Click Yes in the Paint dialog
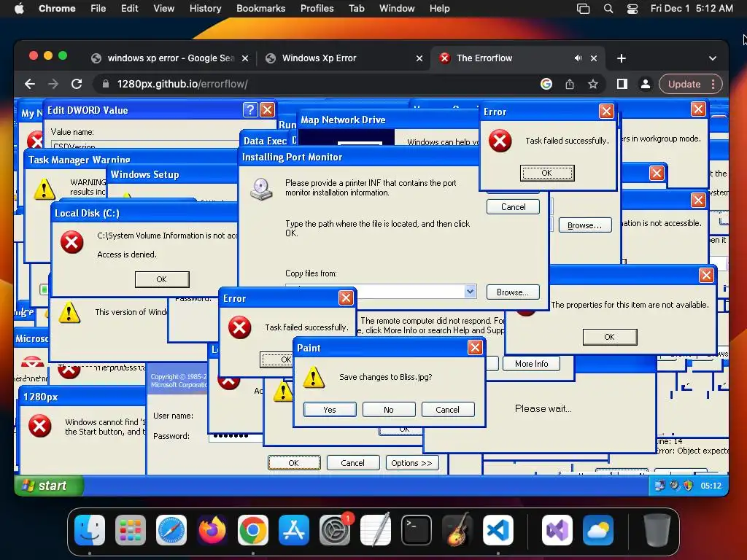Viewport: 747px width, 560px height. click(330, 410)
